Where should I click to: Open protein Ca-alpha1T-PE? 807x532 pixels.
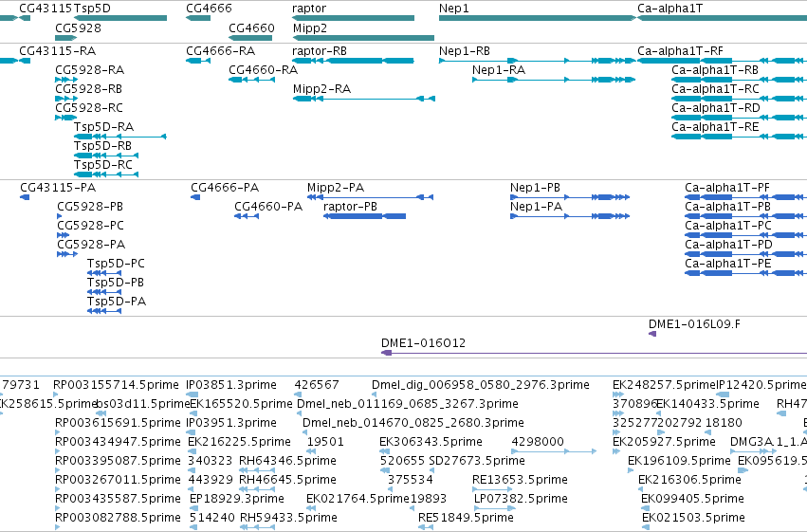pyautogui.click(x=727, y=264)
